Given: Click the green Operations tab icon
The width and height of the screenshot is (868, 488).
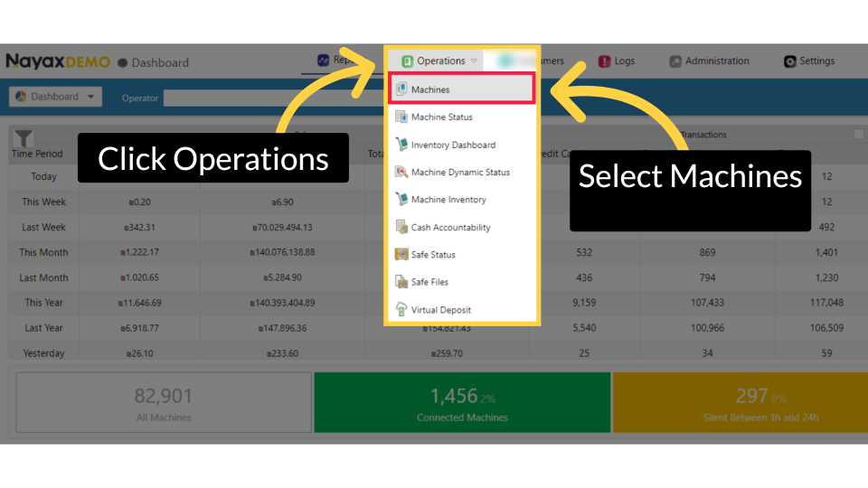Looking at the screenshot, I should 408,61.
